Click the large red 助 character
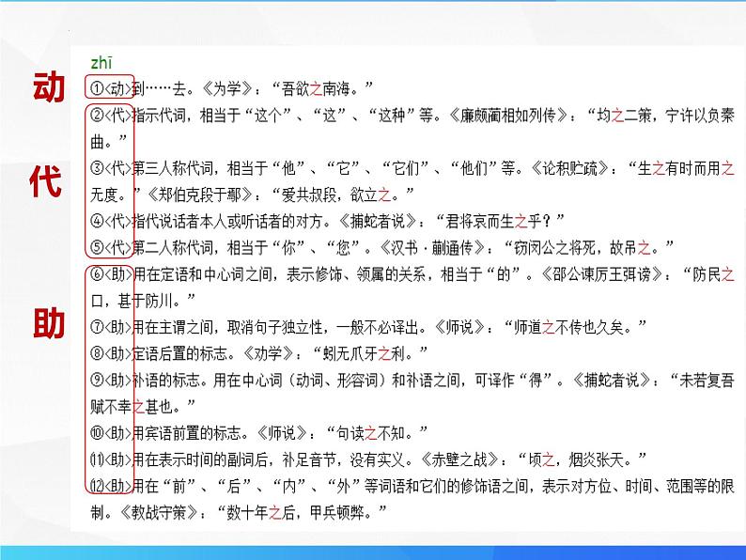 (x=48, y=321)
